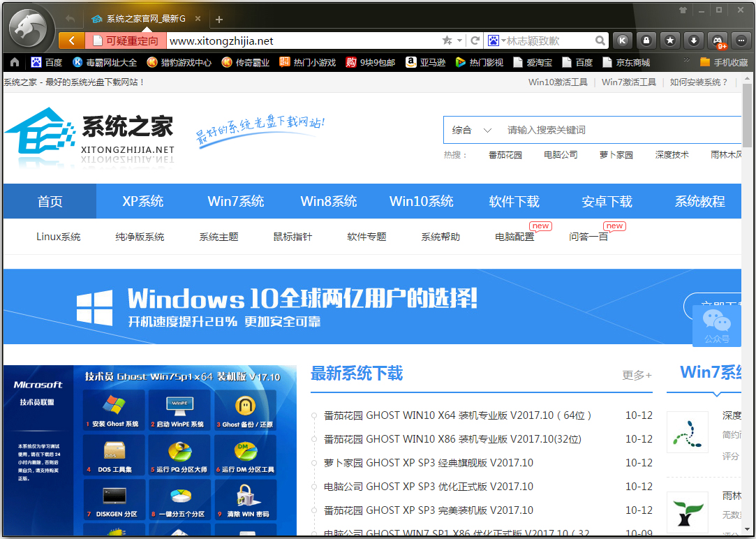Select XP系统 navigation tab
The image size is (756, 539).
pos(142,201)
